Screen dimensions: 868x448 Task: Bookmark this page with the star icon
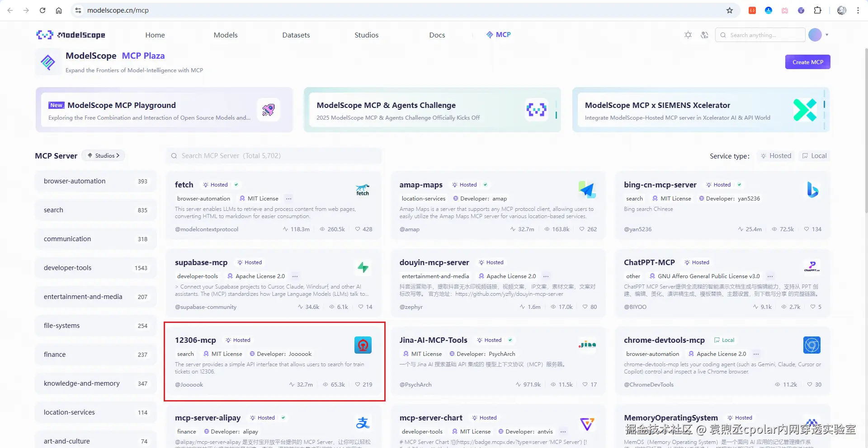730,10
